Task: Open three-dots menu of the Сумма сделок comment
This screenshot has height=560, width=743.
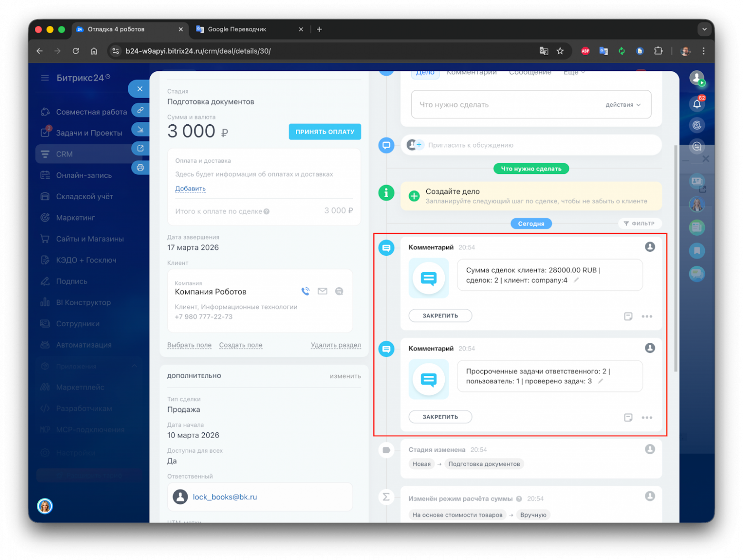Action: point(647,317)
